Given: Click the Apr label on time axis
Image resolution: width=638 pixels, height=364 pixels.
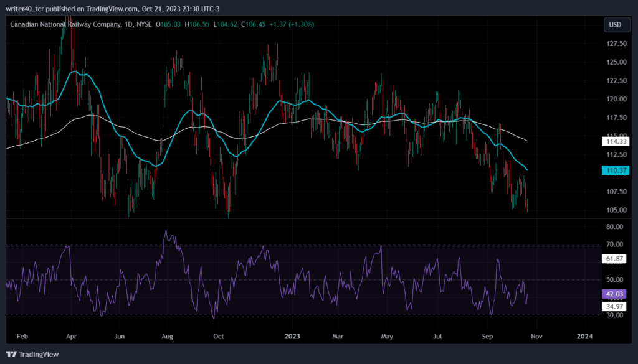Looking at the screenshot, I should [x=72, y=337].
